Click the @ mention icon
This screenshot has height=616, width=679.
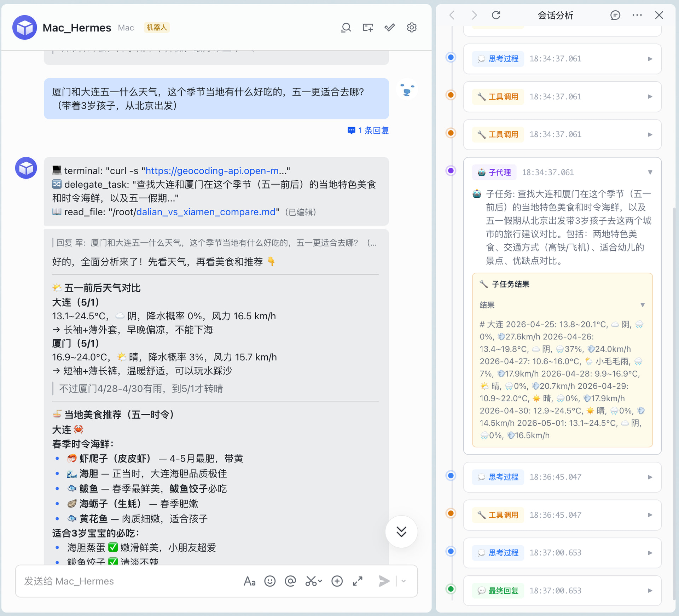[290, 581]
